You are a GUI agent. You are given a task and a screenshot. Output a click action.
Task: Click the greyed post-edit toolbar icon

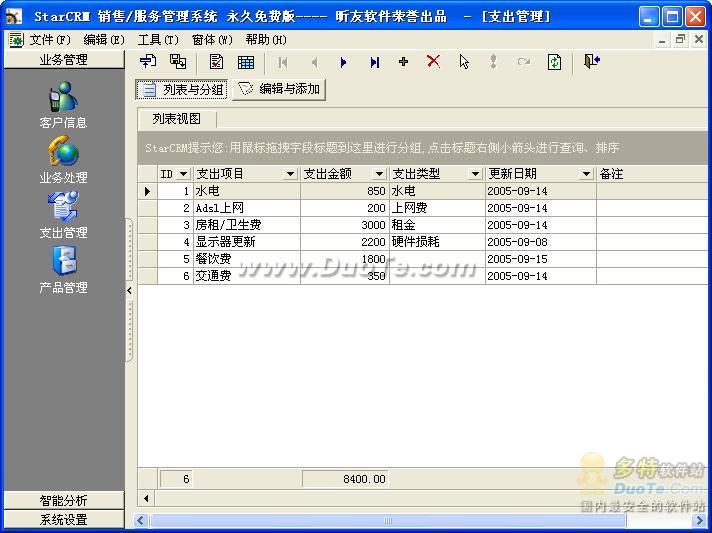coord(493,61)
